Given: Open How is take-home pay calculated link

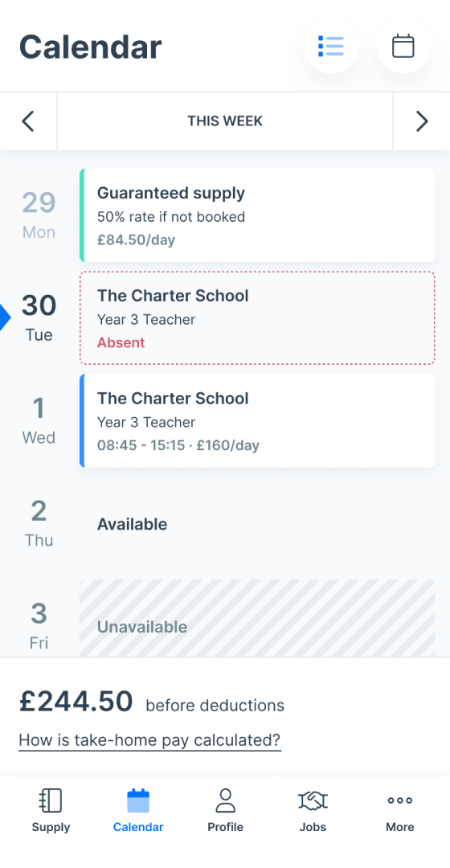Looking at the screenshot, I should pos(150,740).
